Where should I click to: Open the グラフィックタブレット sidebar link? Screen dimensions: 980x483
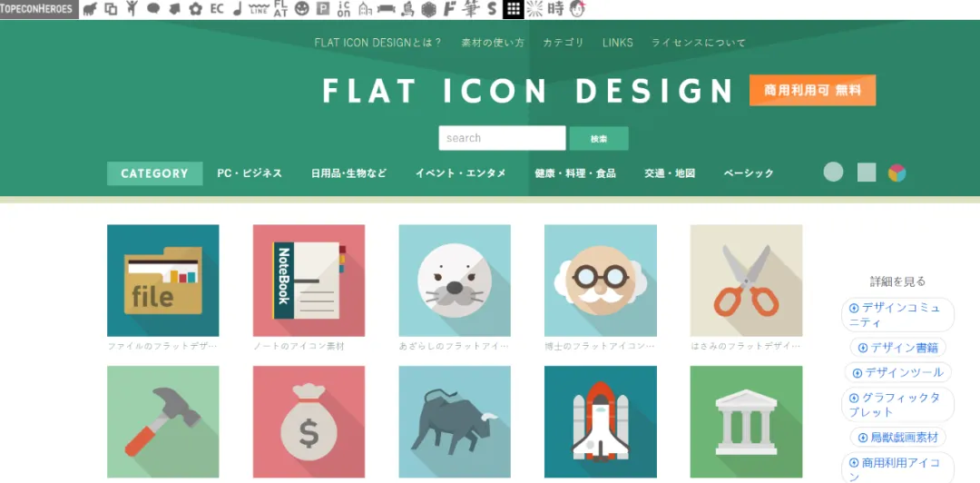point(897,404)
